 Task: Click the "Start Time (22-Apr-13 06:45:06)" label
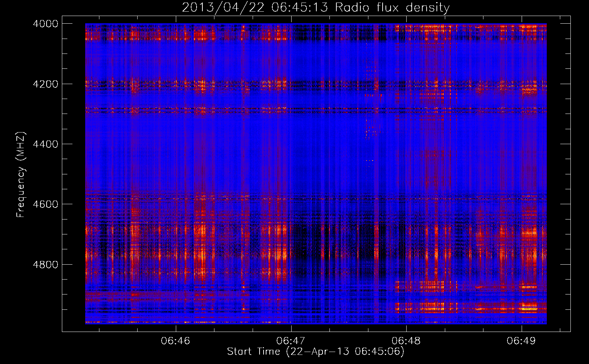(316, 352)
